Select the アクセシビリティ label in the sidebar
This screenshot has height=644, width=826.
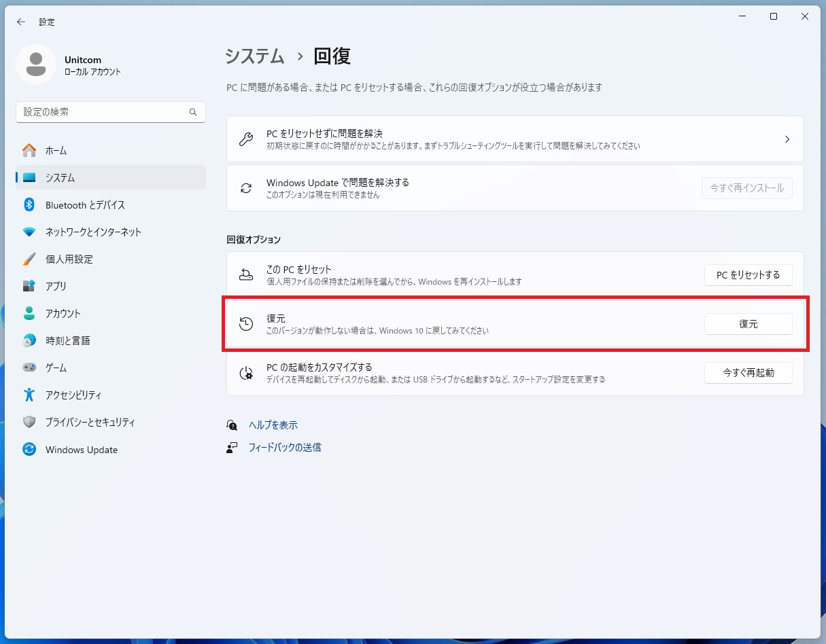73,395
